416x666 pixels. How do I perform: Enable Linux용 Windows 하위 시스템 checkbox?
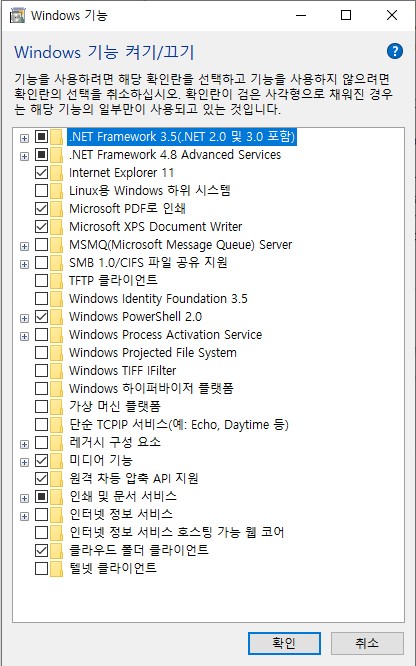point(41,191)
